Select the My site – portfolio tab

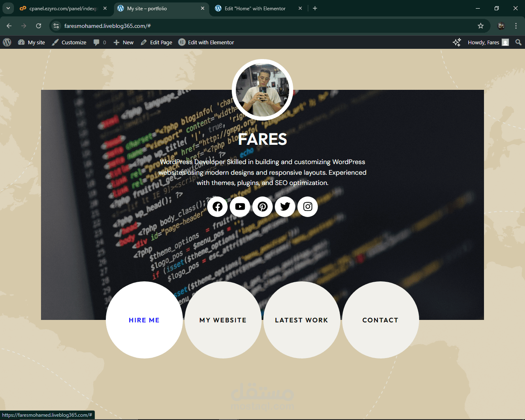point(161,8)
